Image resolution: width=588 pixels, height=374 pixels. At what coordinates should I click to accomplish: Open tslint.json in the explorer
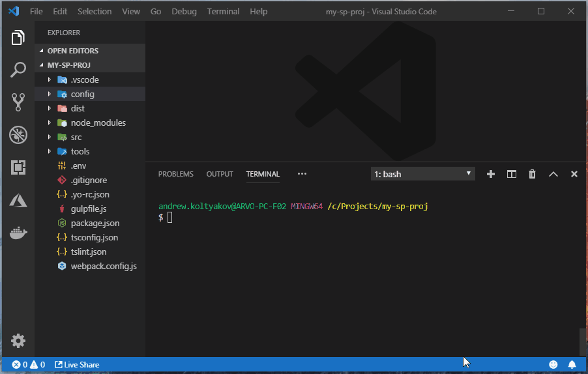90,252
